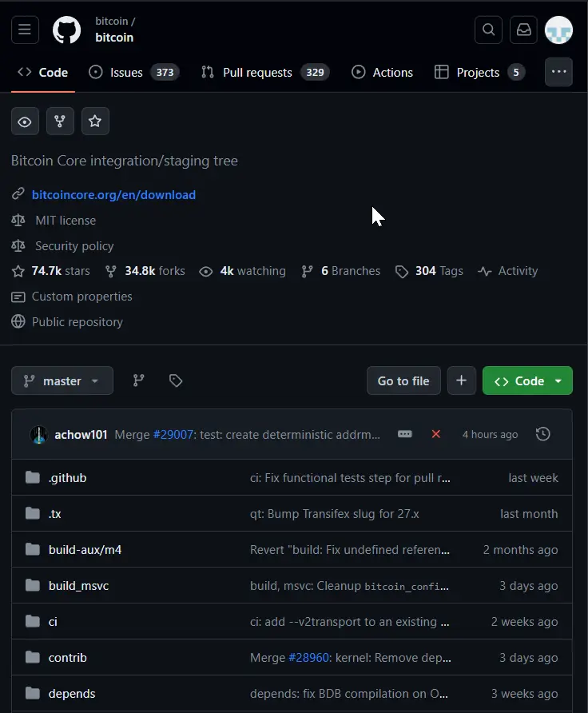This screenshot has height=713, width=588.
Task: Open the hamburger navigation menu
Action: pos(25,30)
